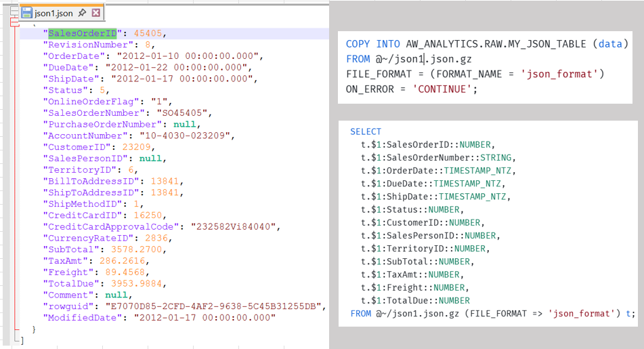Viewport: 644px width, 349px height.
Task: Click the rowguid value string
Action: [x=213, y=306]
